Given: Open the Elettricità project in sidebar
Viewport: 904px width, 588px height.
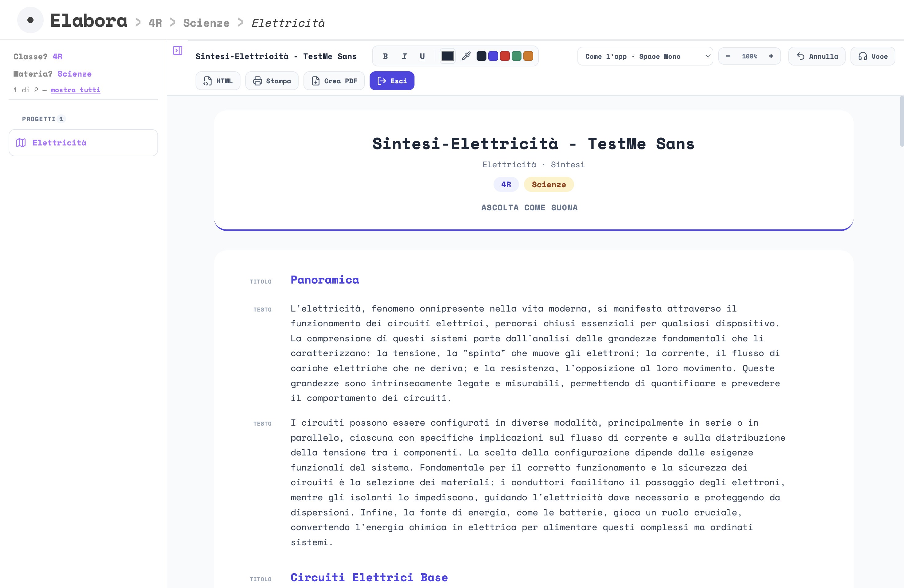Looking at the screenshot, I should [x=83, y=143].
